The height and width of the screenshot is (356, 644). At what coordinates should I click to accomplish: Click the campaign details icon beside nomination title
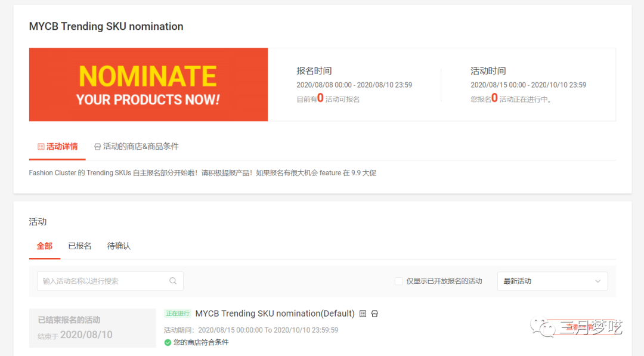click(363, 314)
